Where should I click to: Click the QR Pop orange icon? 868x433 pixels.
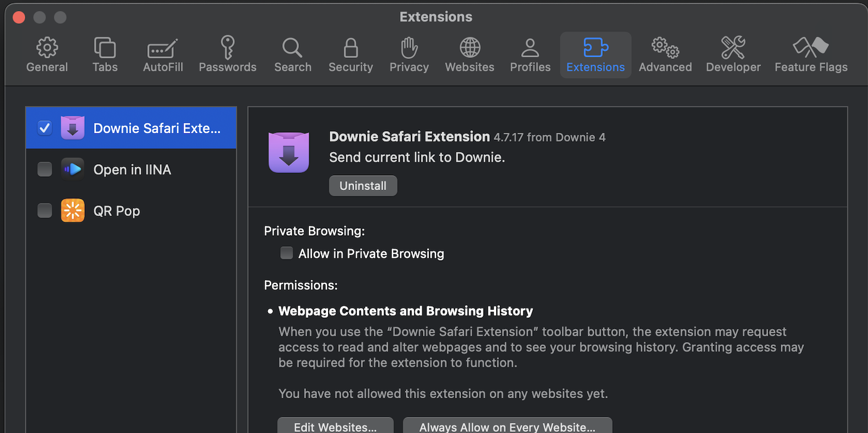[72, 210]
